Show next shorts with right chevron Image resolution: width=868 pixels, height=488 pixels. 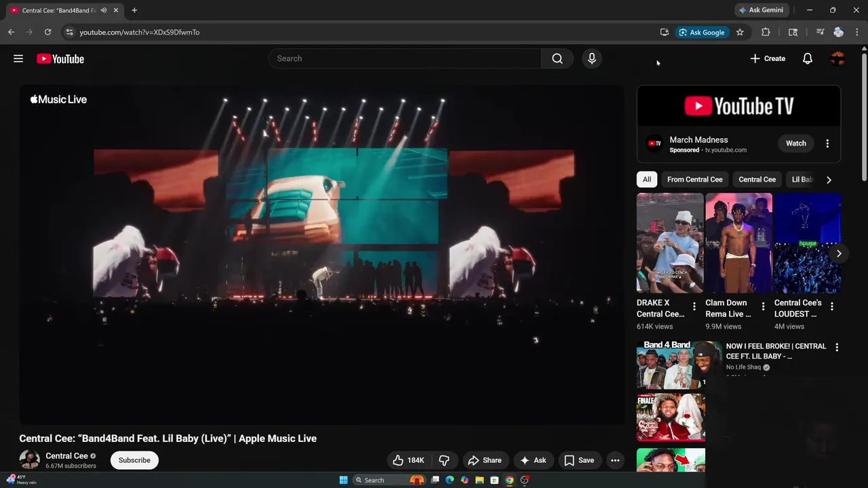(839, 253)
